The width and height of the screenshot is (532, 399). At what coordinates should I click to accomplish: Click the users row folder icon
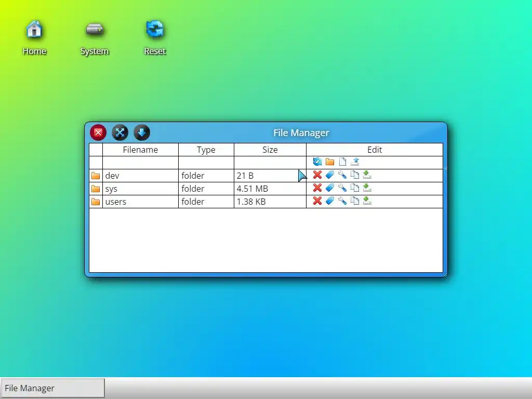[x=96, y=202]
